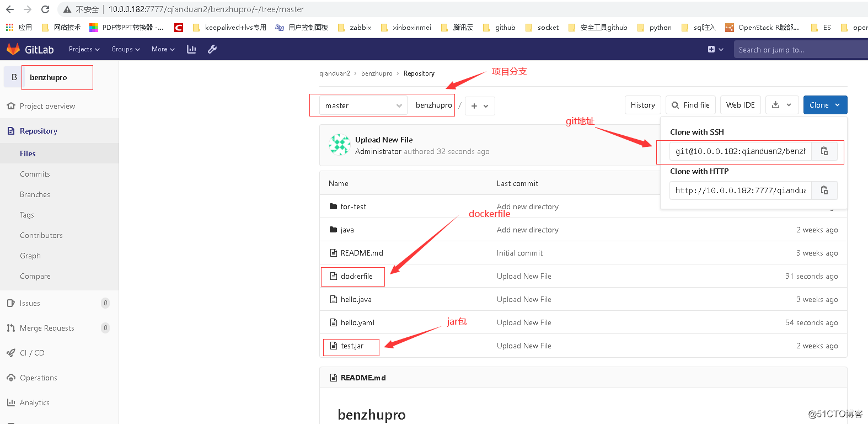868x424 pixels.
Task: Click the magnifier icon in Find file
Action: [675, 105]
